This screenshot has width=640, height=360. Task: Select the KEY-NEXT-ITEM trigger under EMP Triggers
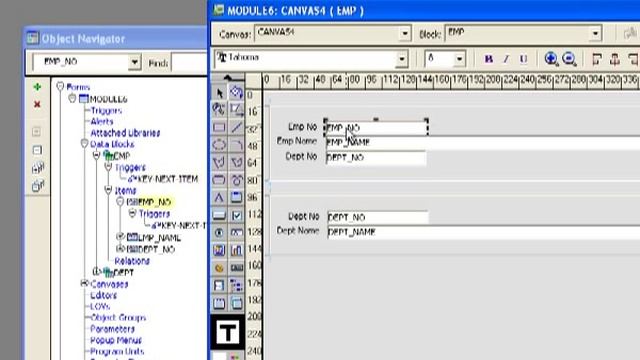[167, 179]
